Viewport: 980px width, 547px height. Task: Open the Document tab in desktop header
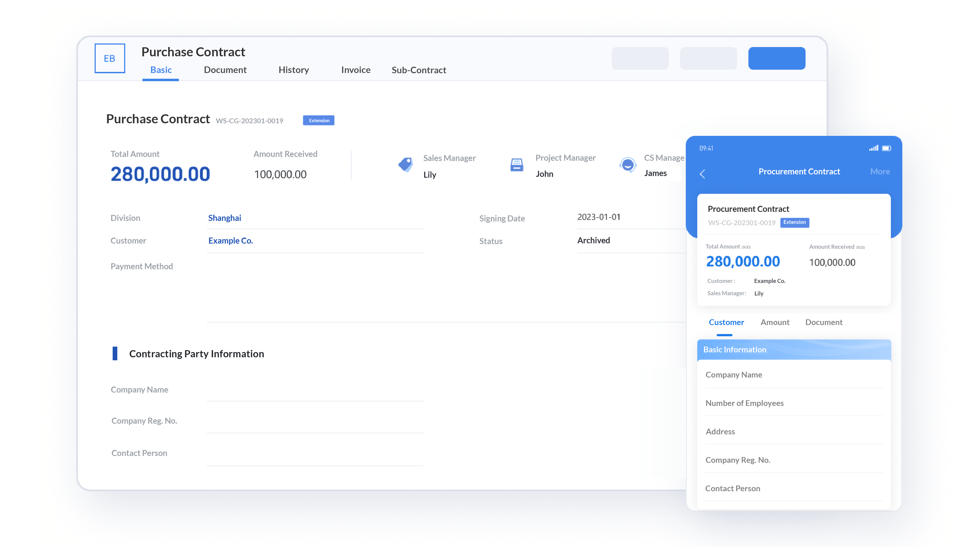click(x=225, y=70)
